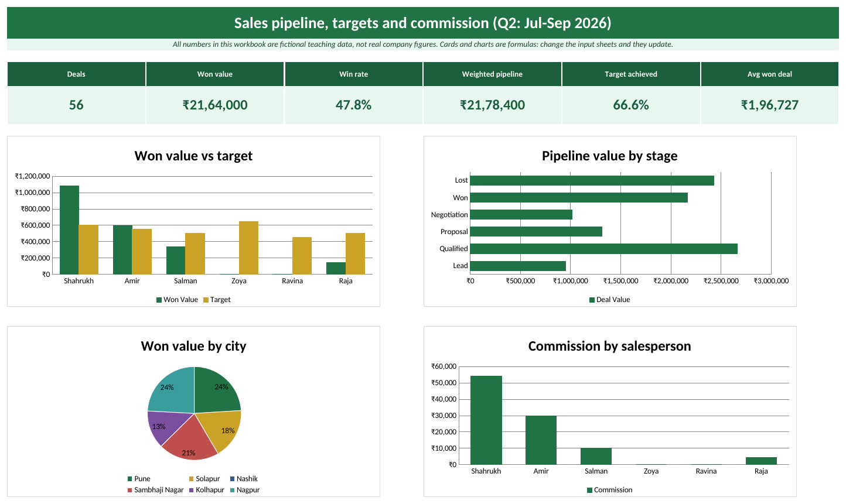Click the Target achieved 66.6% value
This screenshot has width=846, height=504.
tap(631, 105)
